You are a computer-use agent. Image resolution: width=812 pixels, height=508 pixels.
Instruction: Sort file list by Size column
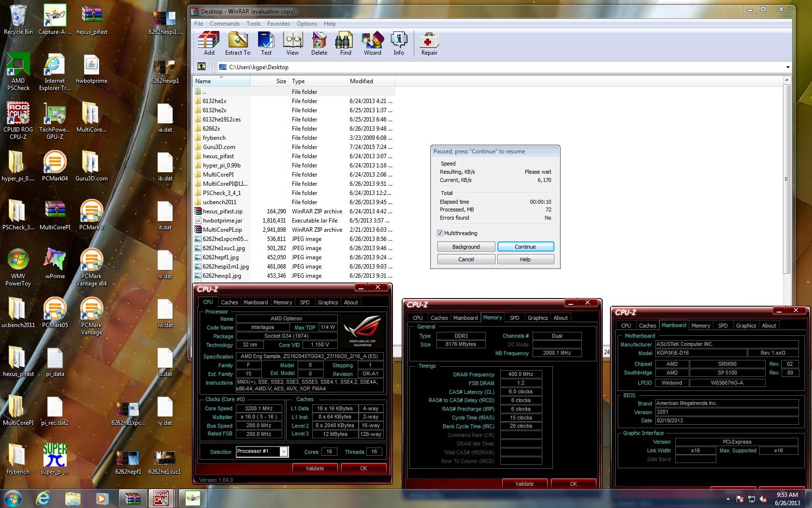coord(269,81)
